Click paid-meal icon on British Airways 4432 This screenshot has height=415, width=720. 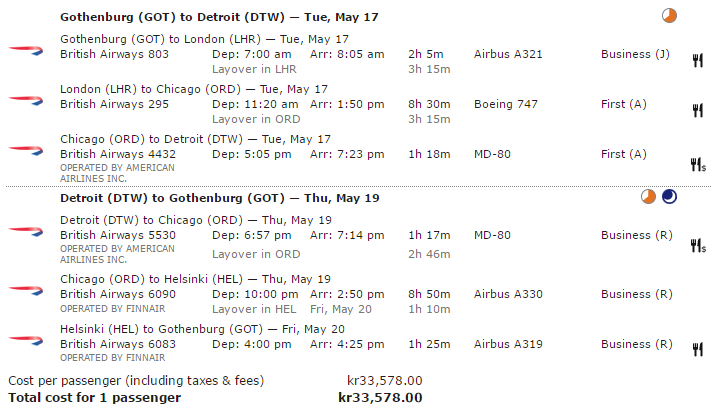click(x=698, y=163)
